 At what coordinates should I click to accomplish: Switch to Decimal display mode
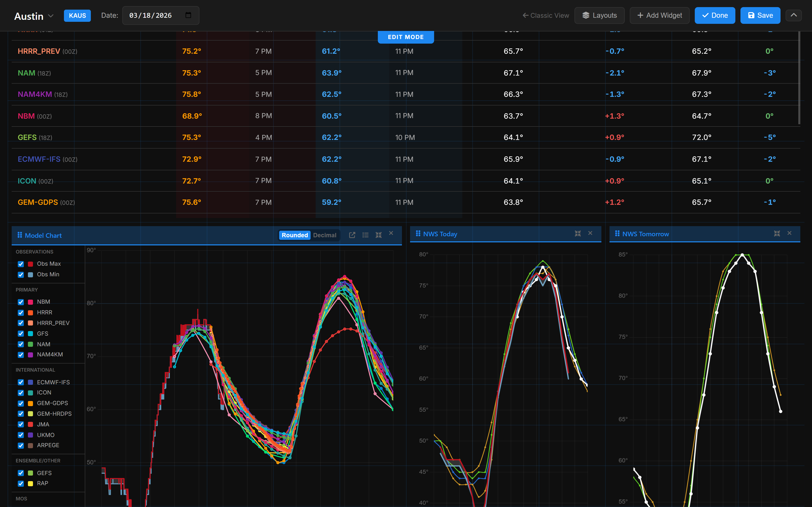pos(325,235)
